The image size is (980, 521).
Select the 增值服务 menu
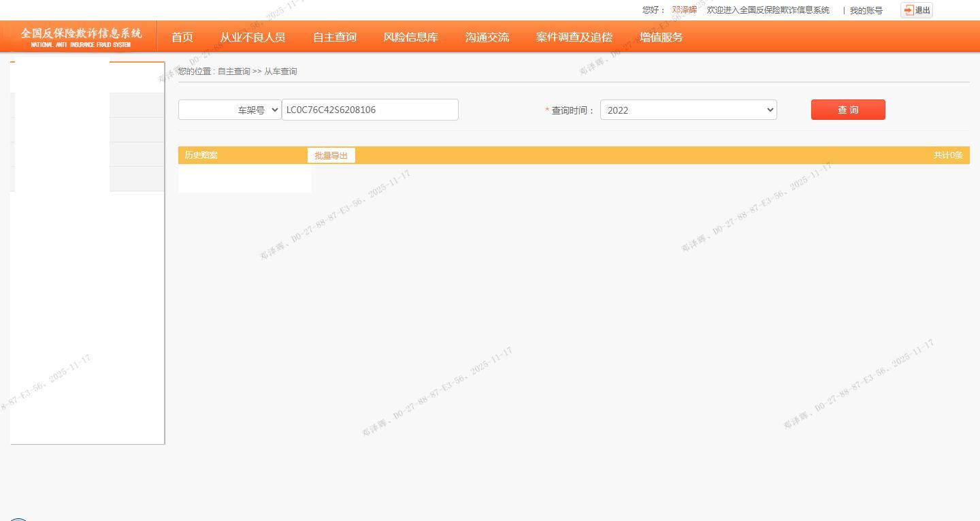(661, 37)
